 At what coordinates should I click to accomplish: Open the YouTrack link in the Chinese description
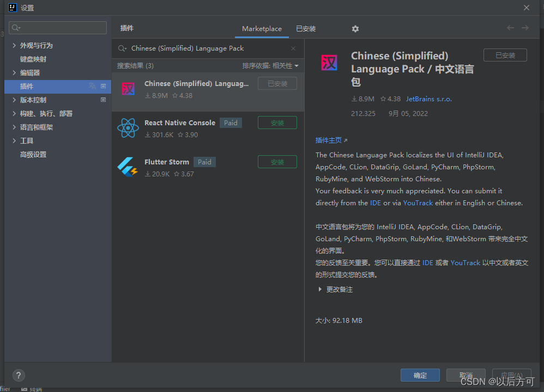coord(466,263)
